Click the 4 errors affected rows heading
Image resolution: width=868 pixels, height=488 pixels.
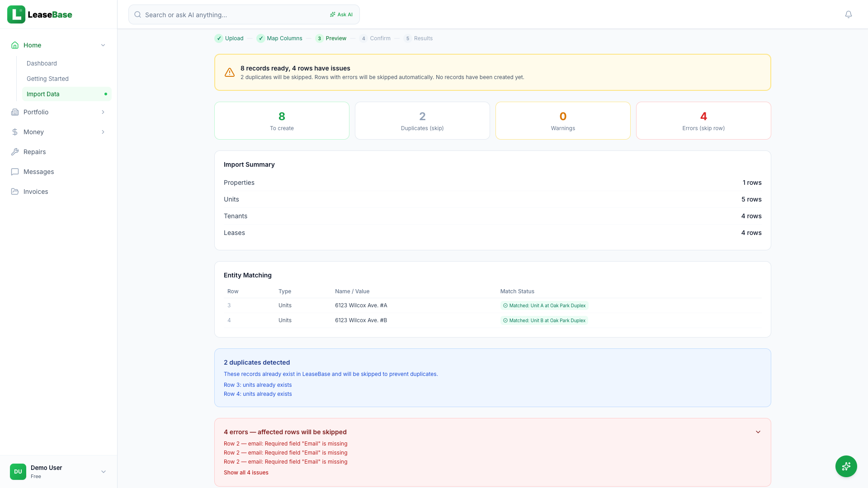(x=285, y=432)
